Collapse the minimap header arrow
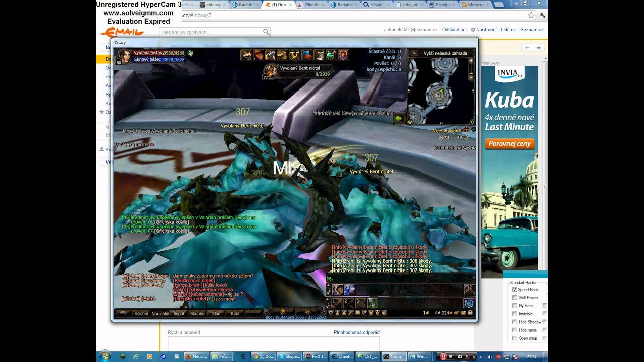644x362 pixels. coord(414,53)
